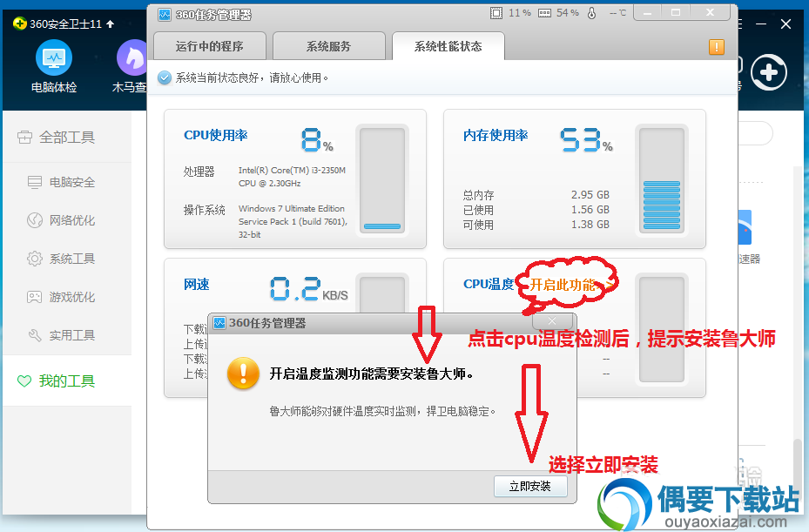Open 电脑体检 in 360安全卫士
The height and width of the screenshot is (532, 809).
(x=54, y=66)
